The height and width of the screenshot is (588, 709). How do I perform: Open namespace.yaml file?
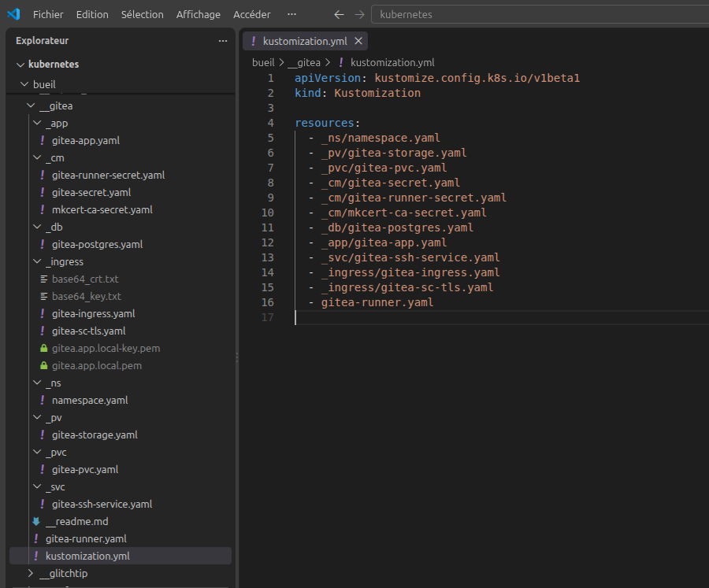coord(90,401)
